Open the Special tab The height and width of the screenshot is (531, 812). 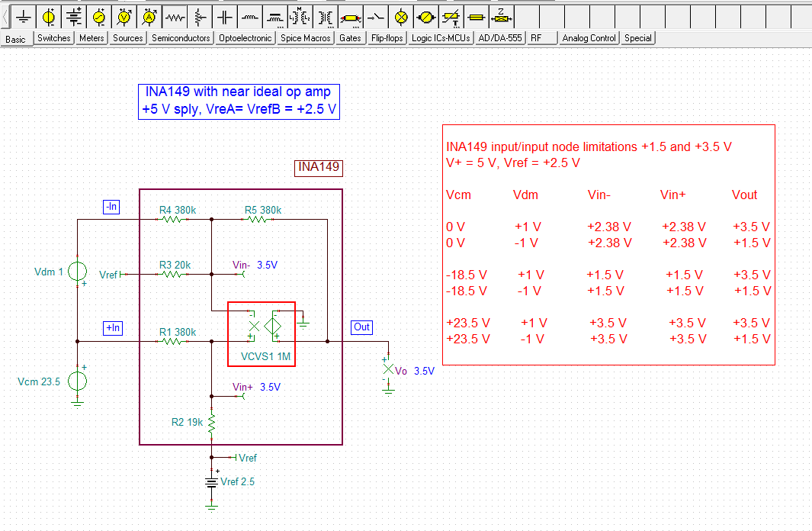[638, 38]
